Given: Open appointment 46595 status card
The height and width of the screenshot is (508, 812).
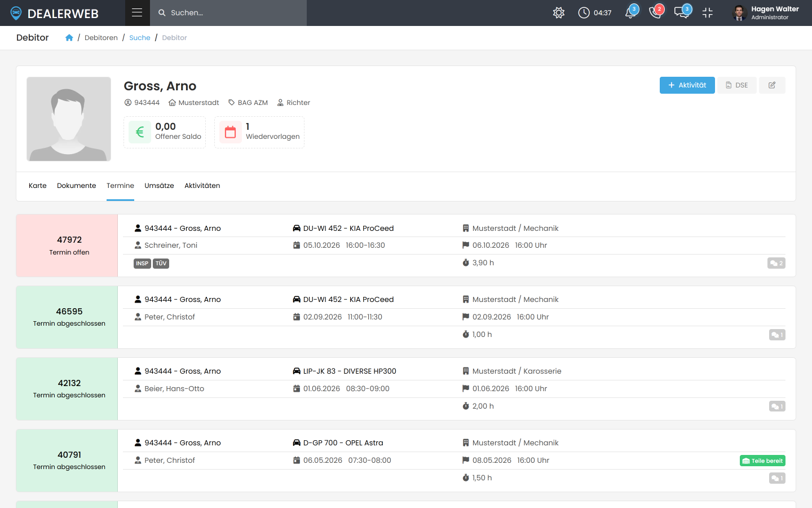Looking at the screenshot, I should click(x=67, y=317).
